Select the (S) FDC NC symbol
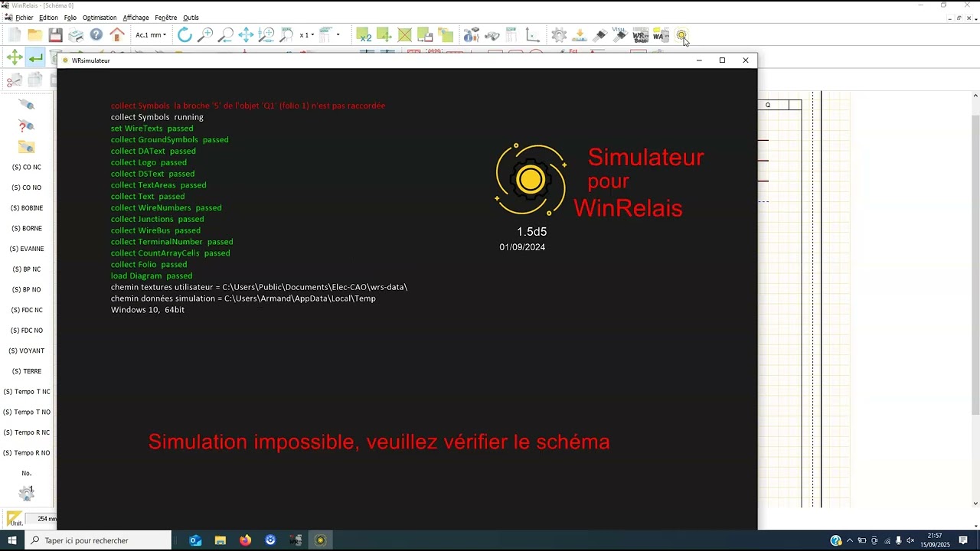Viewport: 980px width, 551px height. click(x=27, y=310)
